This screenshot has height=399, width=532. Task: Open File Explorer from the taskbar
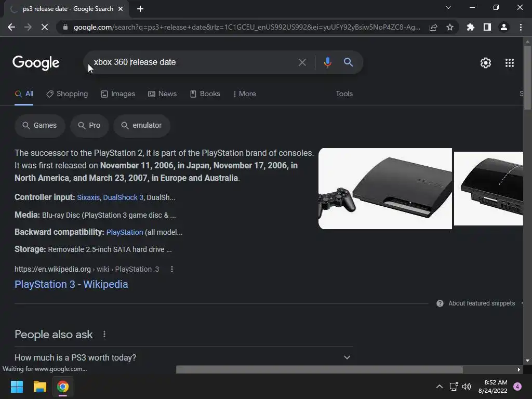pos(39,387)
